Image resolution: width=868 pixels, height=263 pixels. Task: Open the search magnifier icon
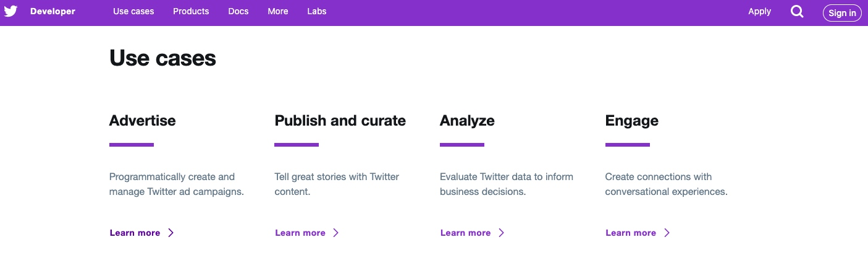(x=797, y=12)
